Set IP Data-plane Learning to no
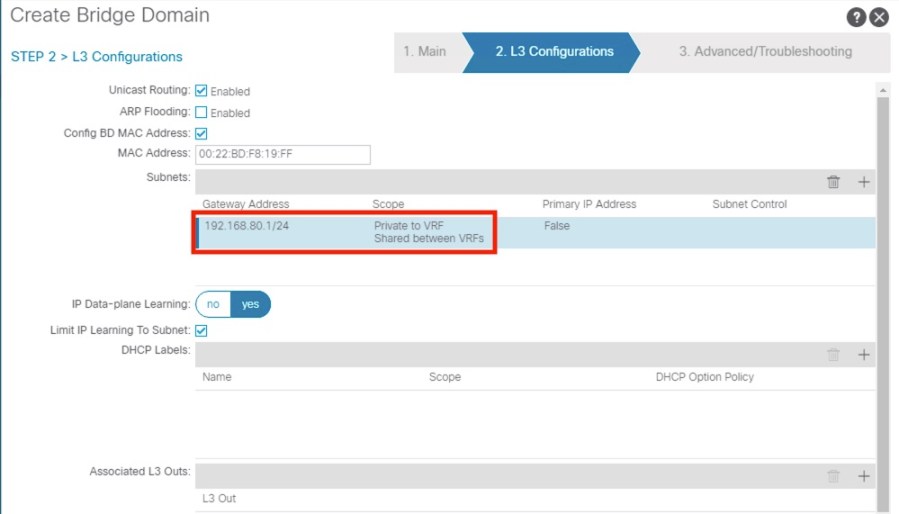The height and width of the screenshot is (514, 899). (x=213, y=304)
